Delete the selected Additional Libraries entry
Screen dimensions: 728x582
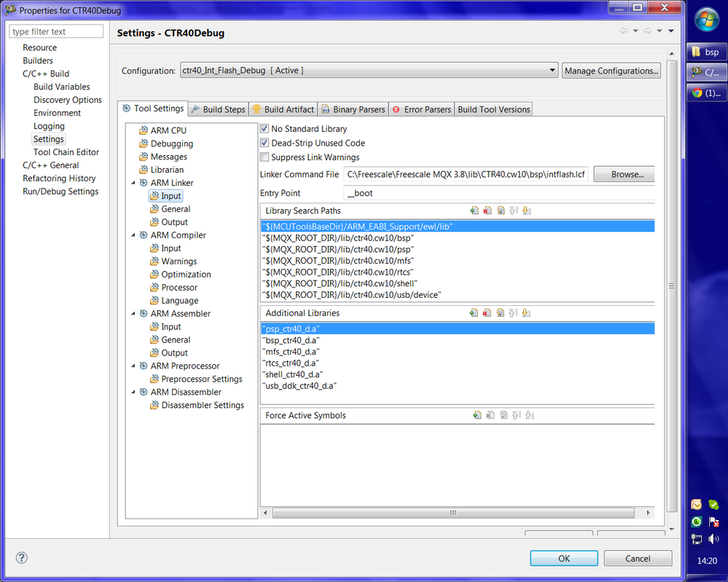(487, 312)
